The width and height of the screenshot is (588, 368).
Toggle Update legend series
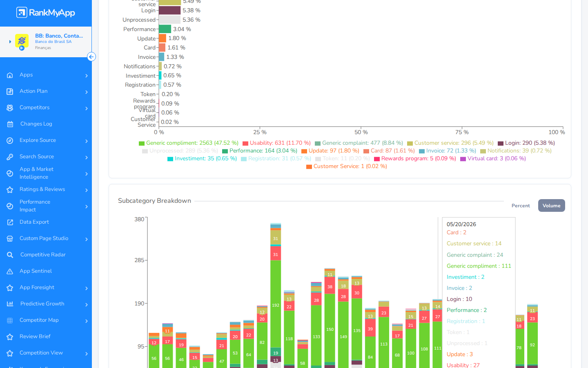click(x=330, y=151)
